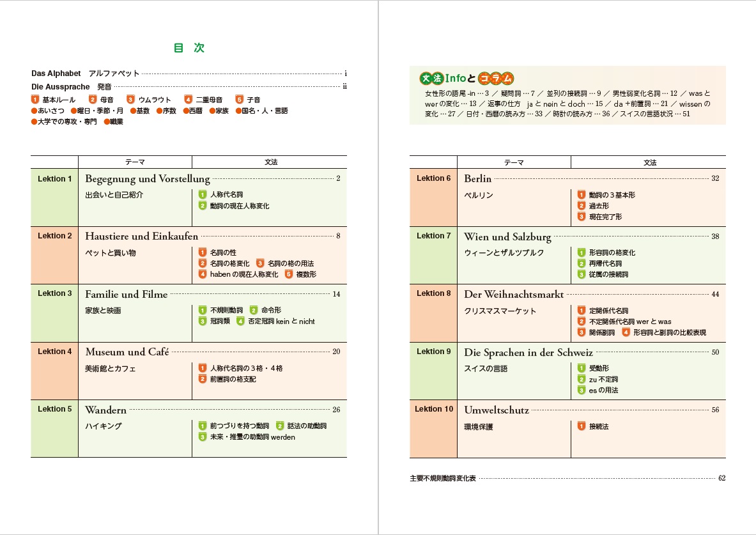Click the green badge 2 beside 動詞の現在人称変化
The width and height of the screenshot is (756, 535).
pyautogui.click(x=202, y=206)
